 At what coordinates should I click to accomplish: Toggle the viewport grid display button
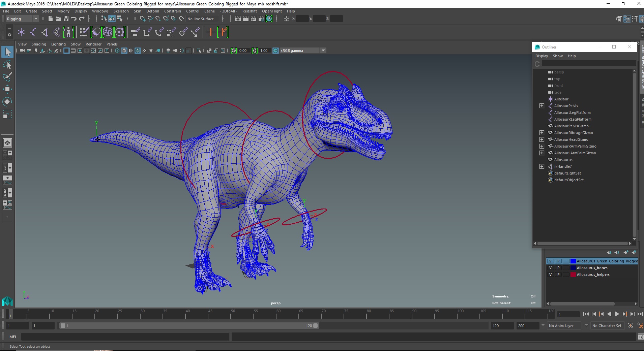click(66, 51)
